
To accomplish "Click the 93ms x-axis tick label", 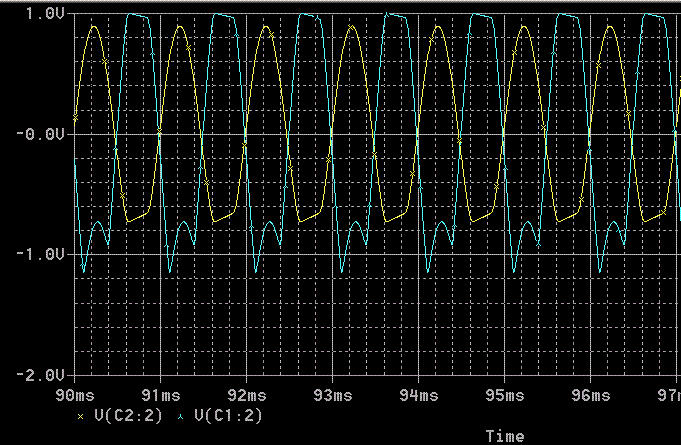I will [x=332, y=396].
